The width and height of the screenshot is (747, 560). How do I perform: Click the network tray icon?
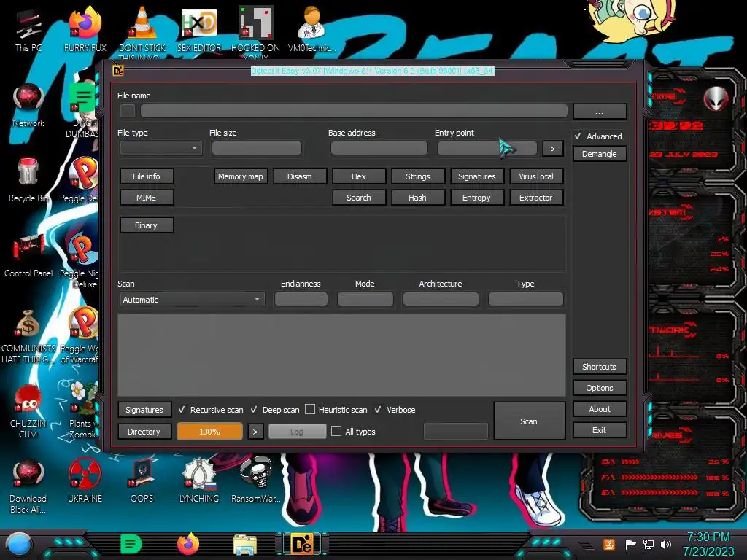649,544
